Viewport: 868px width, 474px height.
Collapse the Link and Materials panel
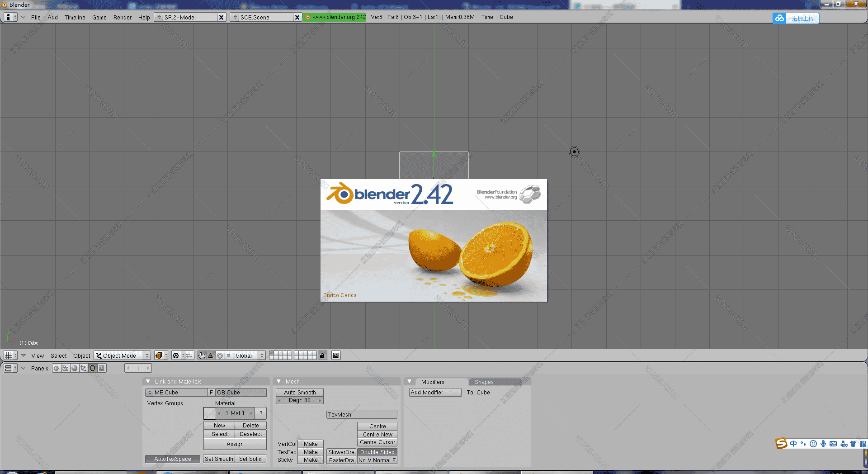pyautogui.click(x=148, y=381)
